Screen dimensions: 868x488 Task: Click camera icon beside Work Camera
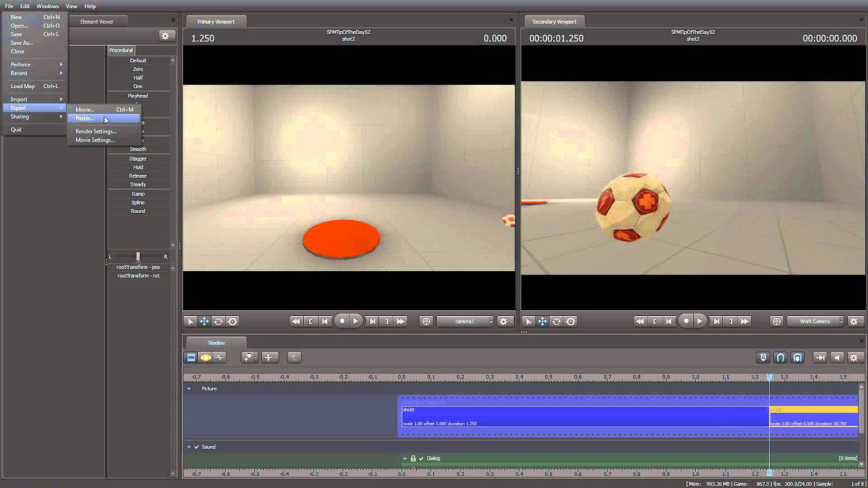tap(777, 321)
